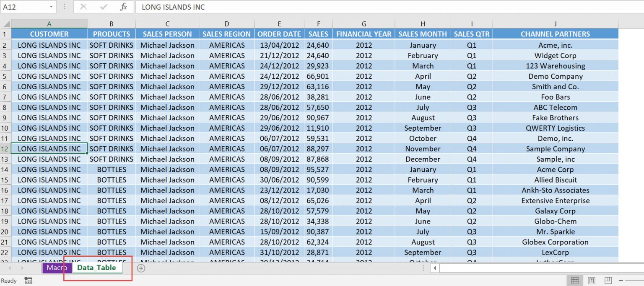Click the Insert Function fx icon
This screenshot has width=644, height=286.
123,7
